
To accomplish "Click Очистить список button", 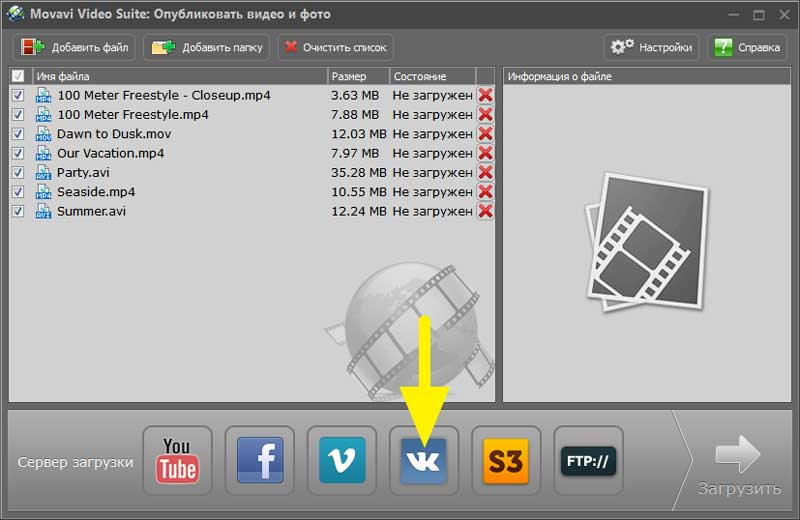I will tap(336, 47).
